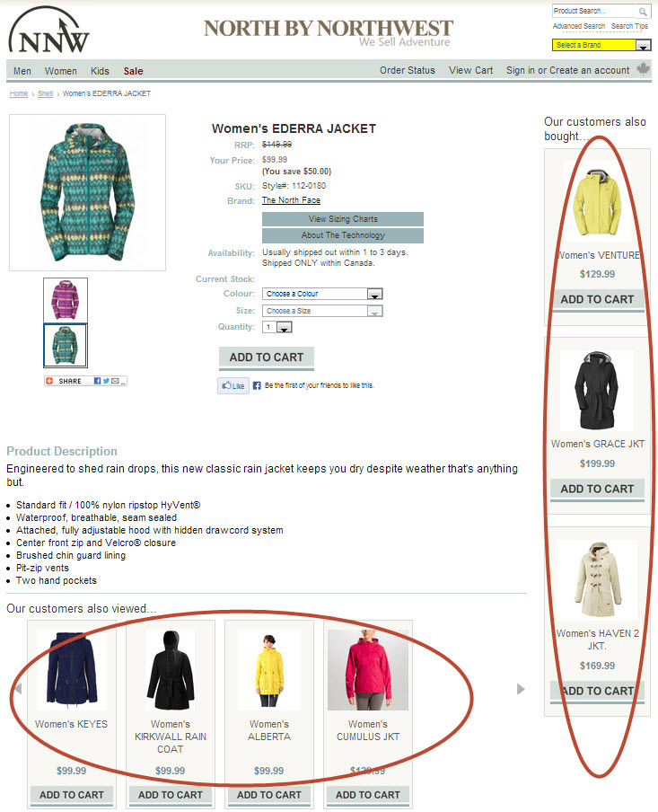Open the Choose a Size dropdown
The image size is (658, 812).
click(322, 311)
